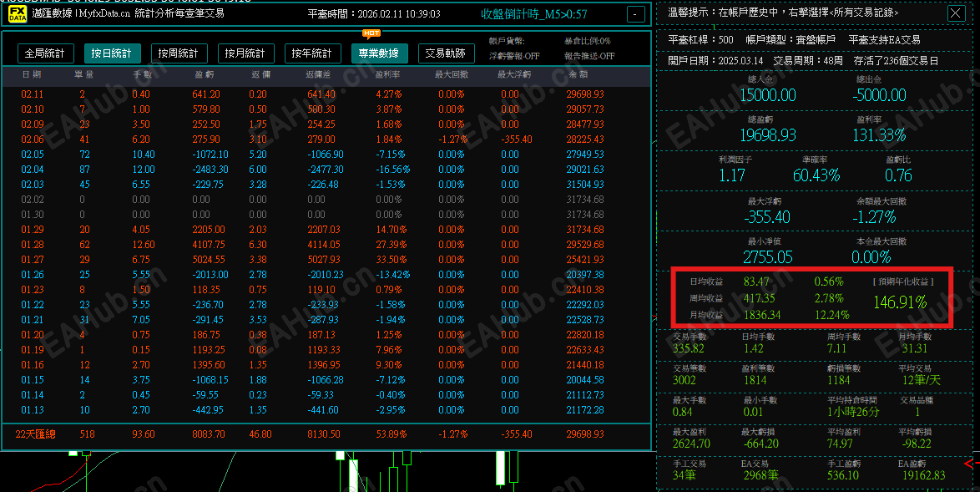Click loss value -2483.30 in the table
Viewport: 980px width, 492px height.
[209, 170]
